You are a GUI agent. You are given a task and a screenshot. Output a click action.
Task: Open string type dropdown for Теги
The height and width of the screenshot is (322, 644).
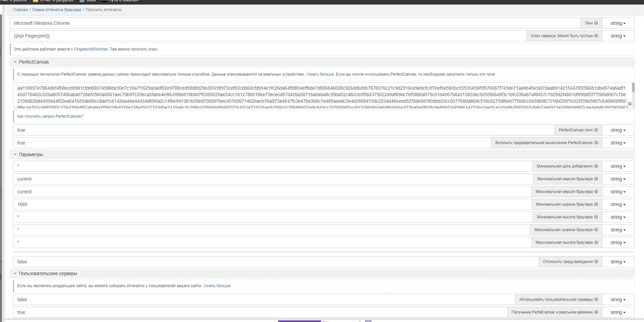click(618, 23)
